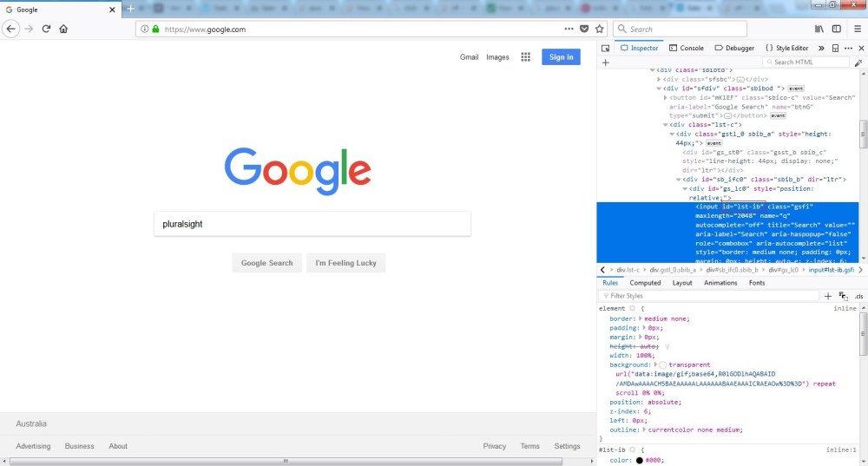This screenshot has width=868, height=466.
Task: Open the Debugger tab
Action: (x=734, y=48)
